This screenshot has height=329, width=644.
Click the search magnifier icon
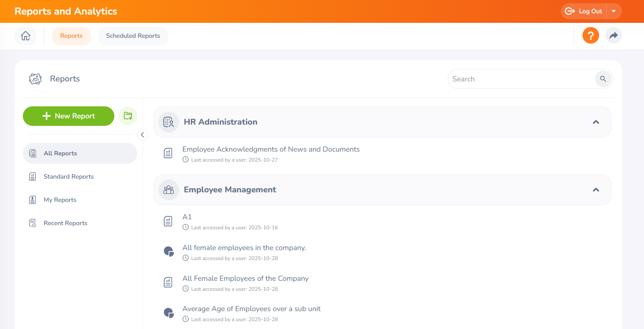click(603, 79)
